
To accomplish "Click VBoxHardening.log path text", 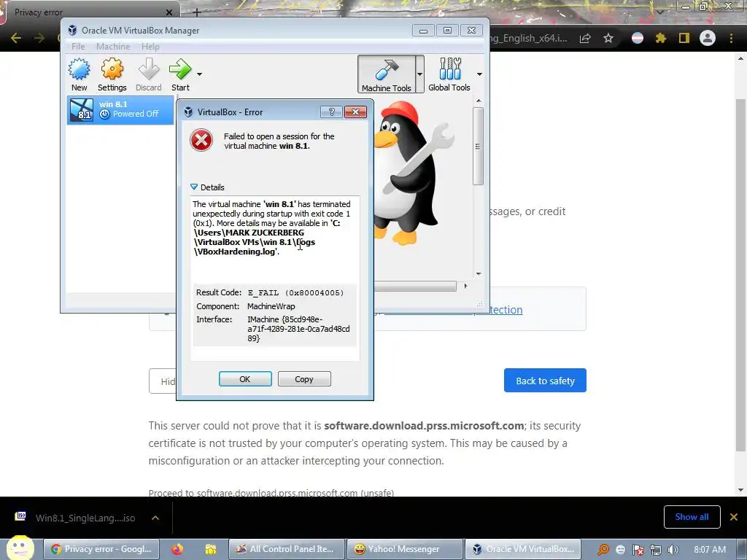I will (236, 252).
